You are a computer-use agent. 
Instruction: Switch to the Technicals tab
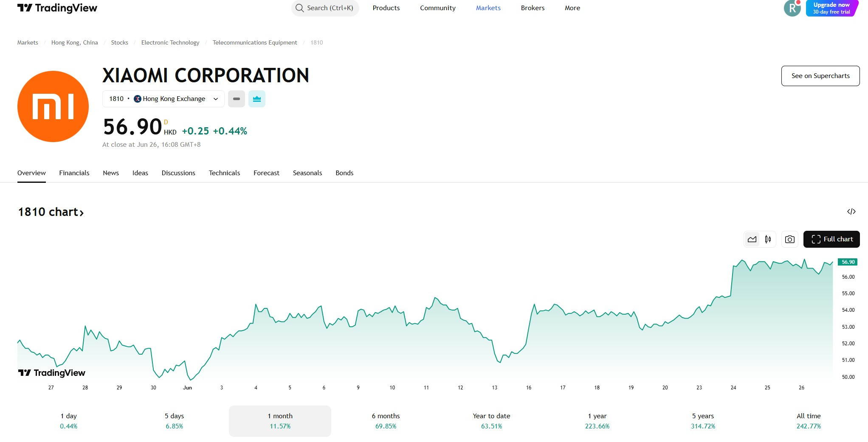(224, 173)
